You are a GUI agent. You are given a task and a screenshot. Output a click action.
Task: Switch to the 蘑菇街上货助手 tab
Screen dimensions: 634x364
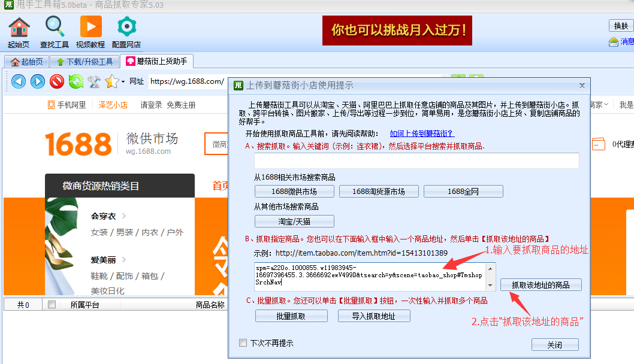point(156,61)
